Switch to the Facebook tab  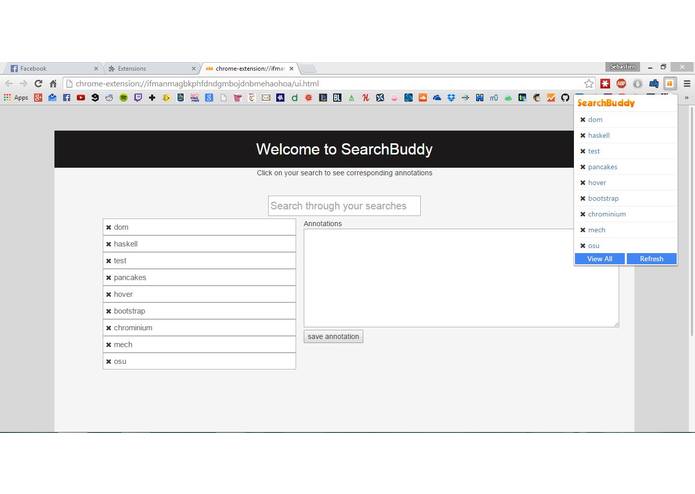pyautogui.click(x=52, y=68)
